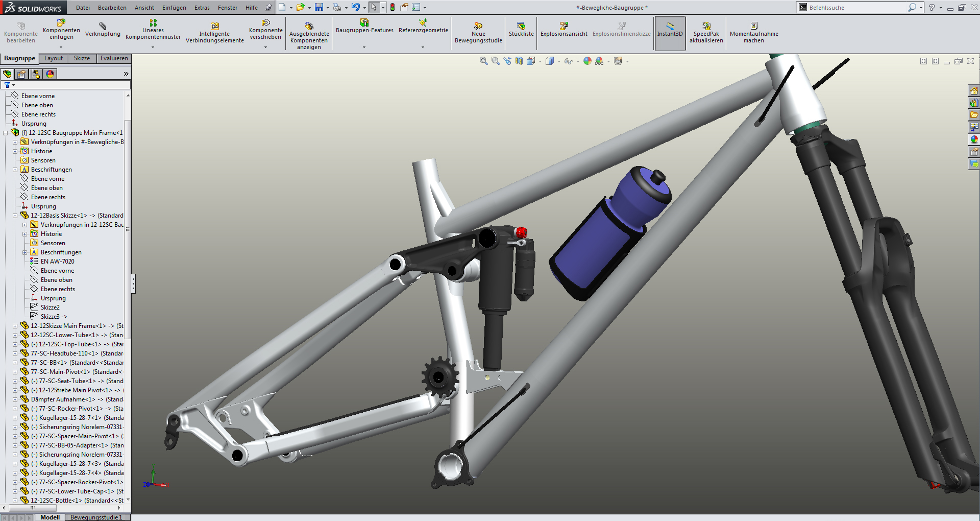Select 77-SC-BB component in tree
This screenshot has width=980, height=521.
pos(77,363)
